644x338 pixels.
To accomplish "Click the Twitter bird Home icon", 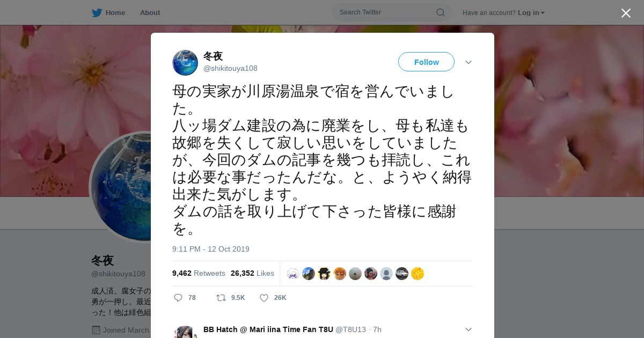I will [97, 13].
